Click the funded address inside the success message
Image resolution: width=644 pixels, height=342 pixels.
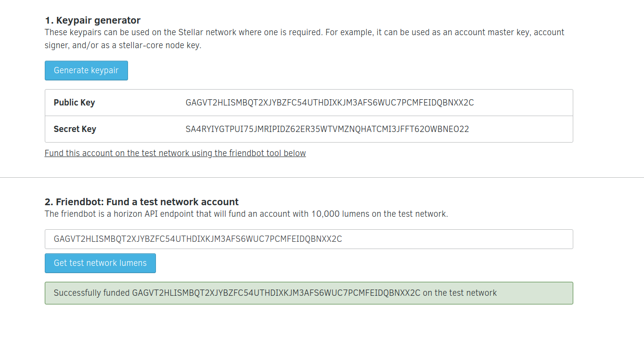pos(276,293)
